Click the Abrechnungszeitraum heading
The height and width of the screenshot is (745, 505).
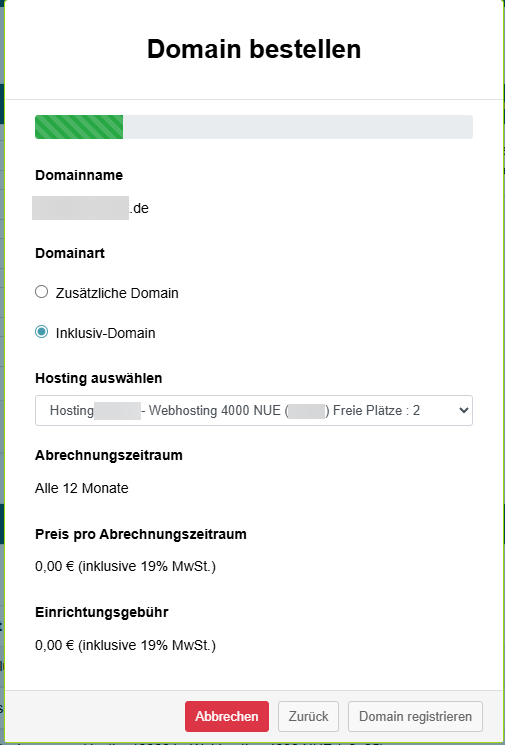click(x=109, y=455)
